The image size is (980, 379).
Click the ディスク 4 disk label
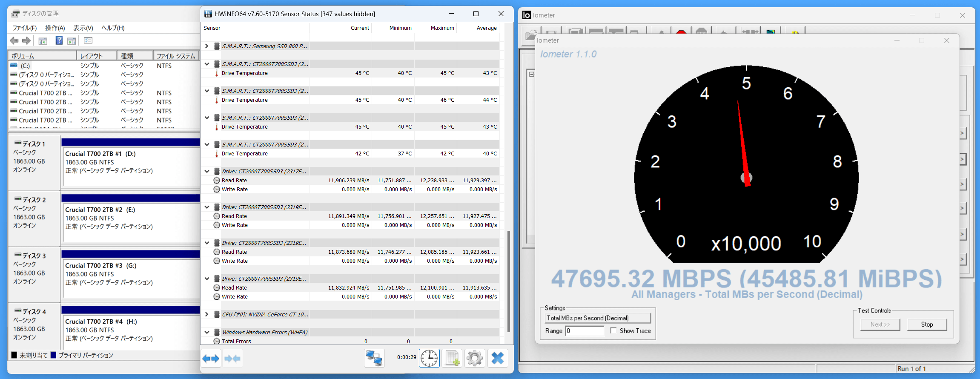pyautogui.click(x=34, y=312)
